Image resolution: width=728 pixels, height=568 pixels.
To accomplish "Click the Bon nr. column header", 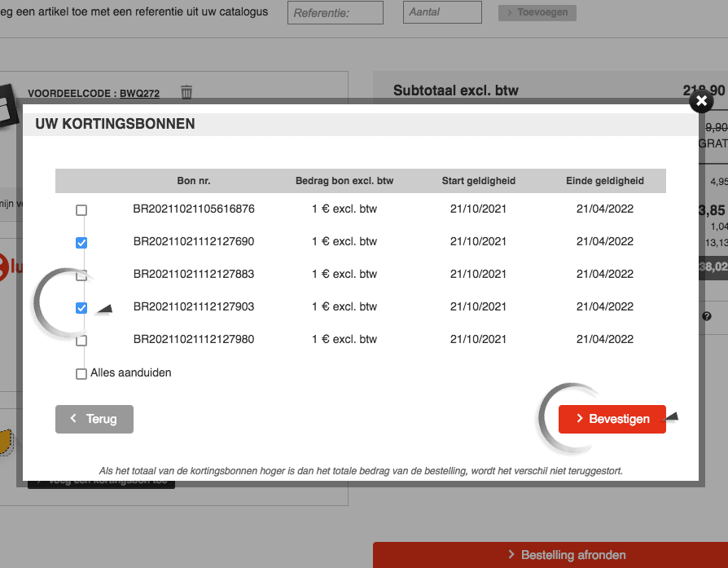I will point(194,181).
